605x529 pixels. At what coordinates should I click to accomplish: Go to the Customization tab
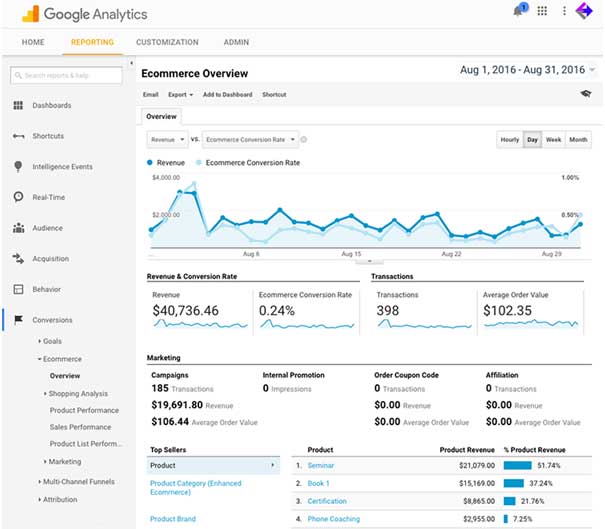click(167, 42)
